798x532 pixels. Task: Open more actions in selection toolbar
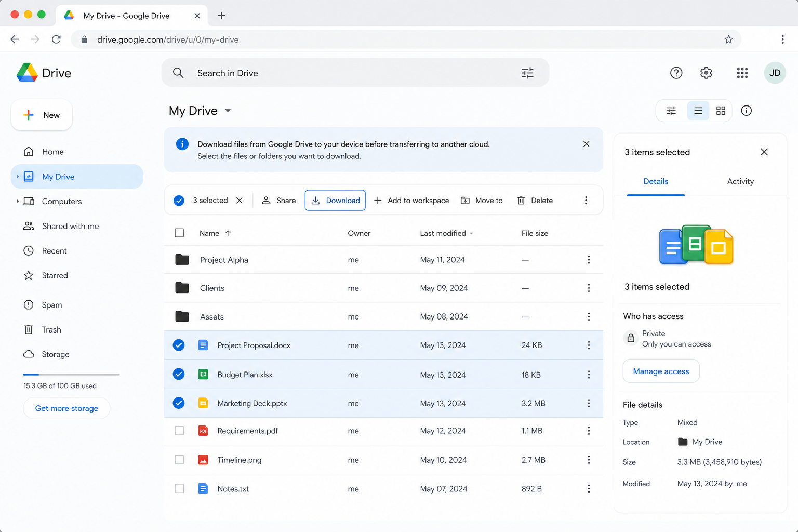586,201
